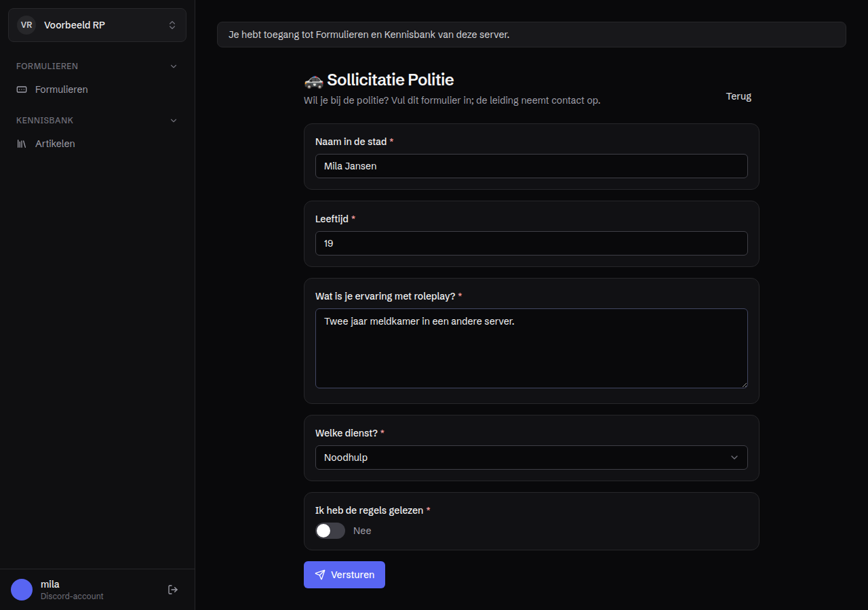
Task: Click the Artikelen library books icon
Action: [22, 144]
